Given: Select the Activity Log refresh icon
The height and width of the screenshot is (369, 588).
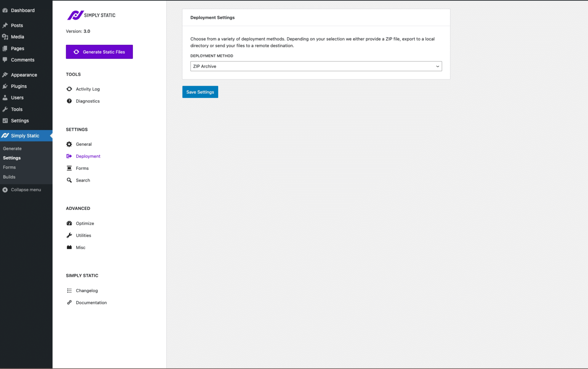Looking at the screenshot, I should (x=69, y=89).
